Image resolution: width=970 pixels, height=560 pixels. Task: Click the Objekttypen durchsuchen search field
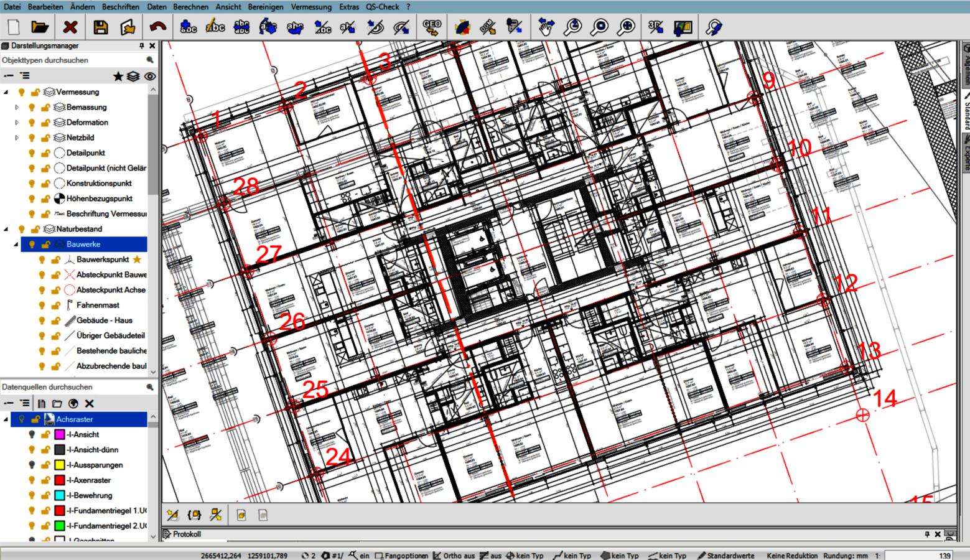pos(72,60)
